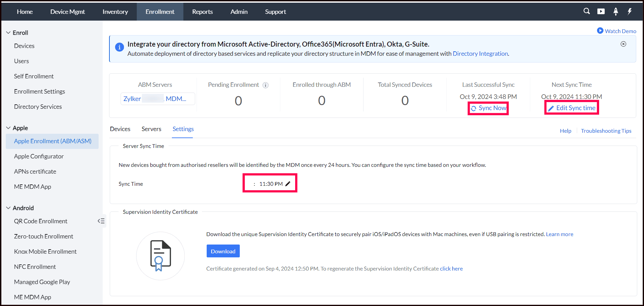Open the Directory Integration link
644x306 pixels.
(x=480, y=54)
